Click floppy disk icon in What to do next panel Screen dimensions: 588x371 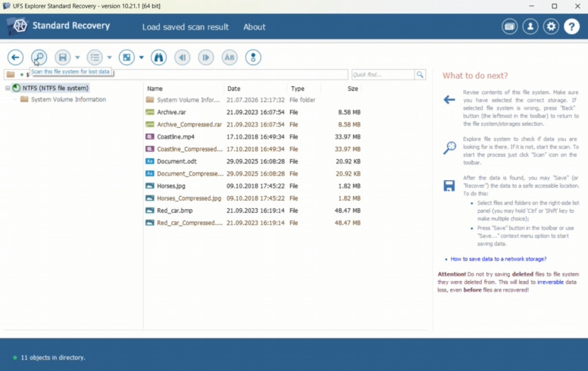click(449, 185)
